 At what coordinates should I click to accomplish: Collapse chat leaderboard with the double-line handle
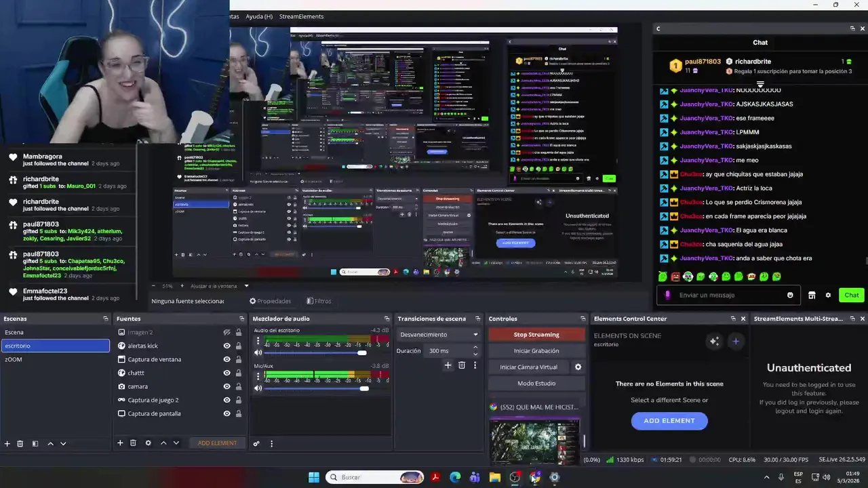760,85
